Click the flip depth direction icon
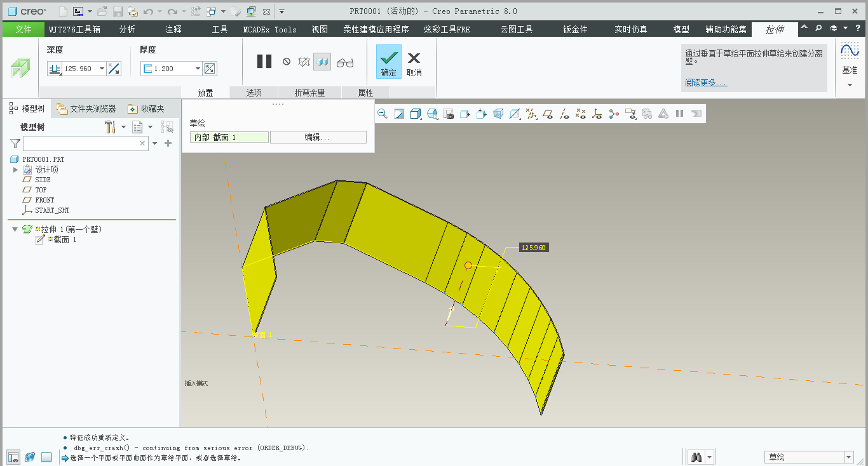The height and width of the screenshot is (466, 868). pyautogui.click(x=114, y=69)
